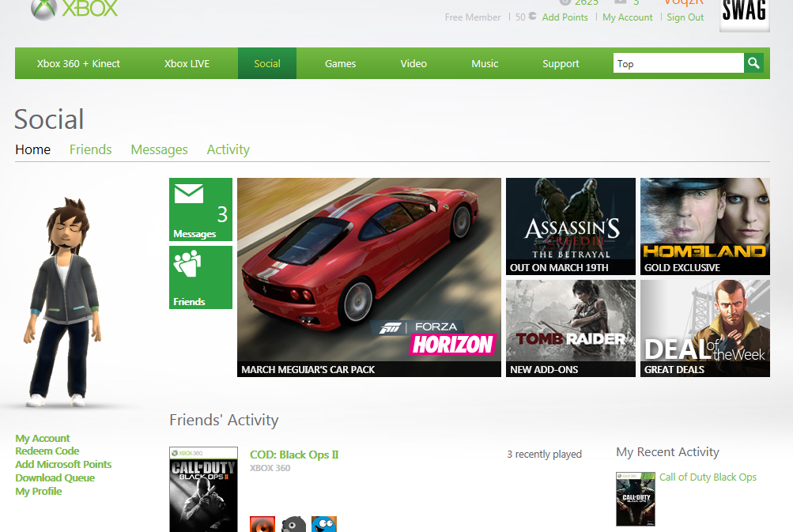The width and height of the screenshot is (793, 532).
Task: Click the search magnifier button
Action: click(x=753, y=63)
